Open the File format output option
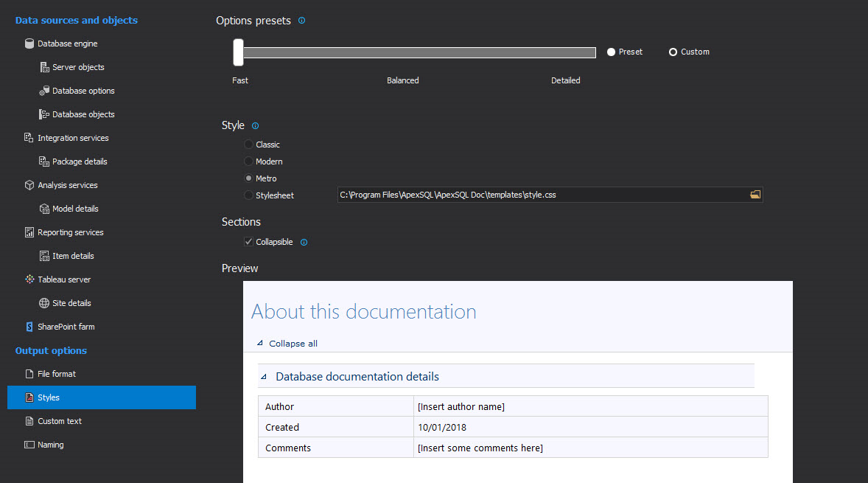868x483 pixels. (57, 374)
